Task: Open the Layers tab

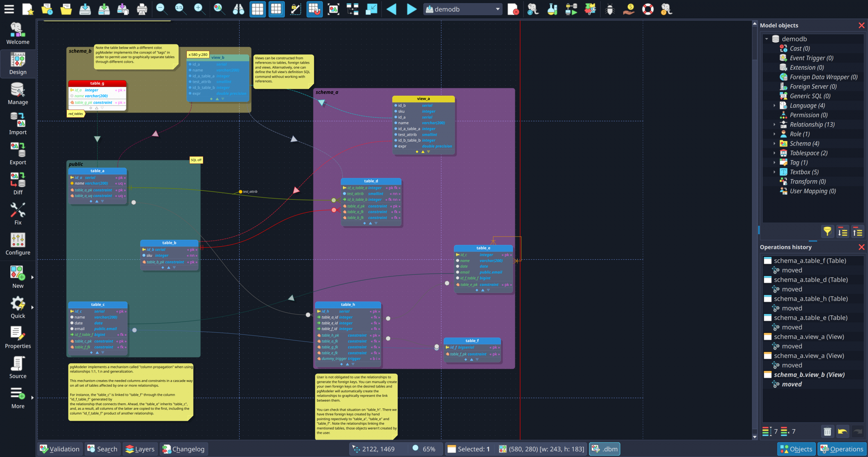Action: pos(140,449)
